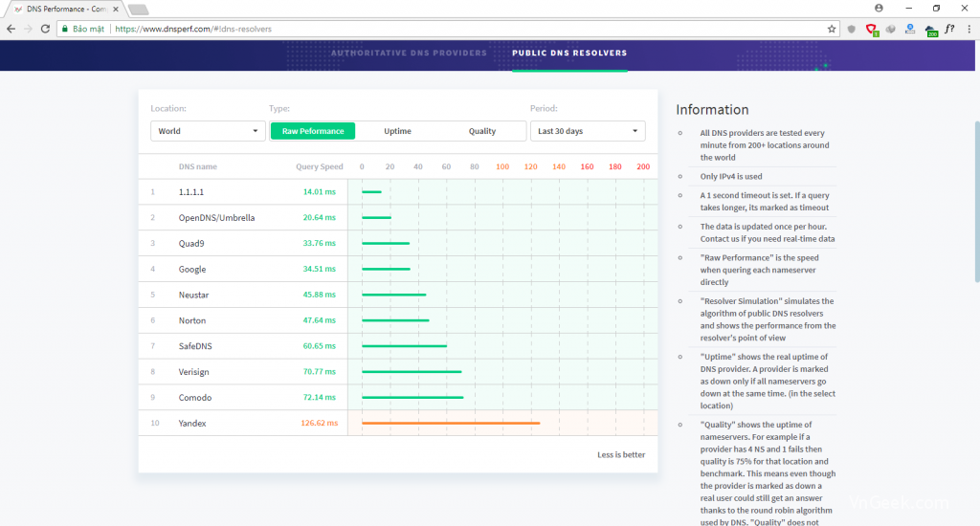Image resolution: width=980 pixels, height=526 pixels.
Task: Click the Norton row name
Action: coord(191,320)
